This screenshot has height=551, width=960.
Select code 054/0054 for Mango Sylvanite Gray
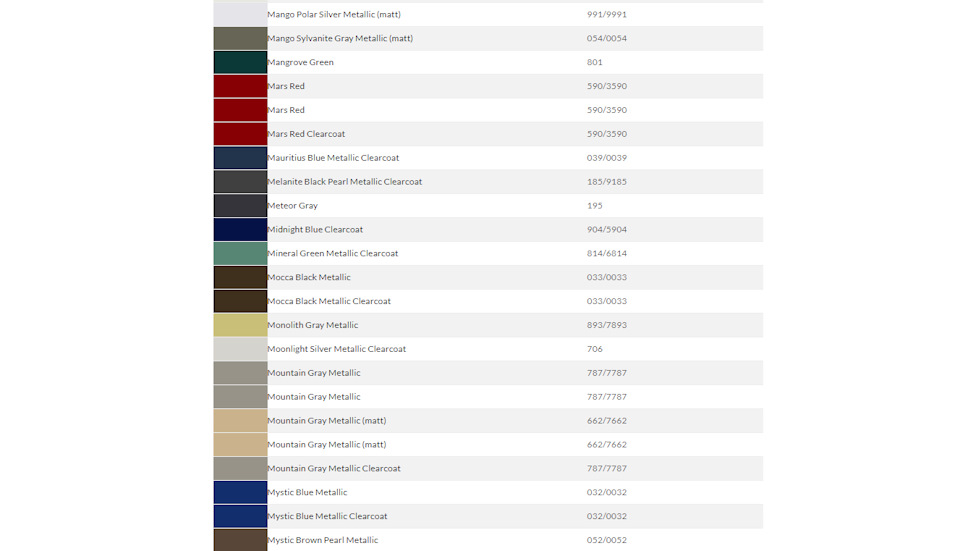click(x=607, y=38)
